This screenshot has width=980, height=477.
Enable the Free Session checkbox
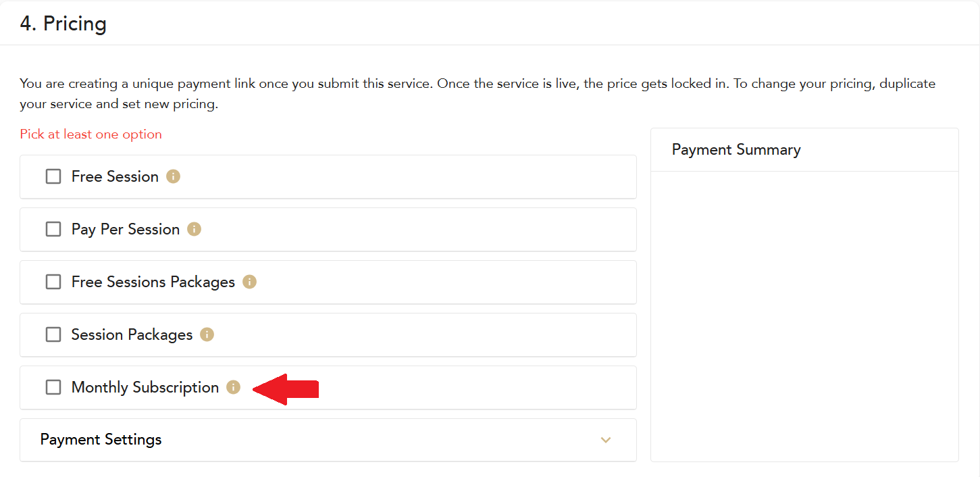coord(53,177)
